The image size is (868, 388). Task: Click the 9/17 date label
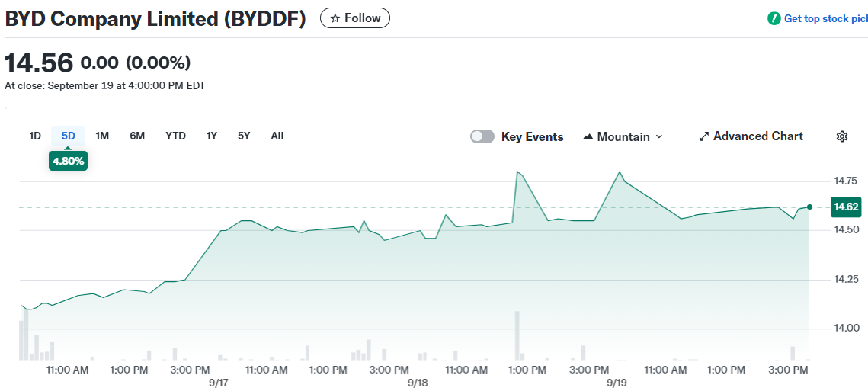point(219,383)
